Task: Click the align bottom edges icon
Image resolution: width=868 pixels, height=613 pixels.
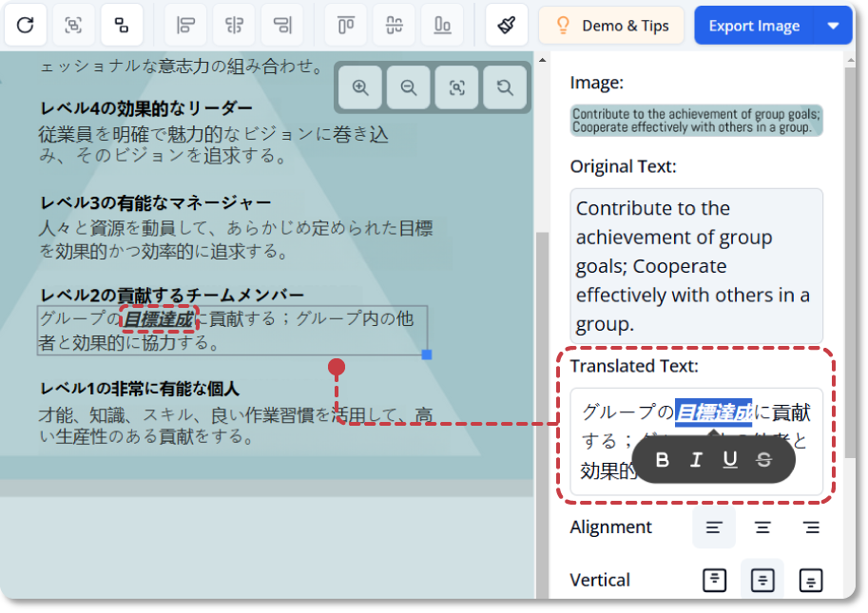Action: point(442,26)
